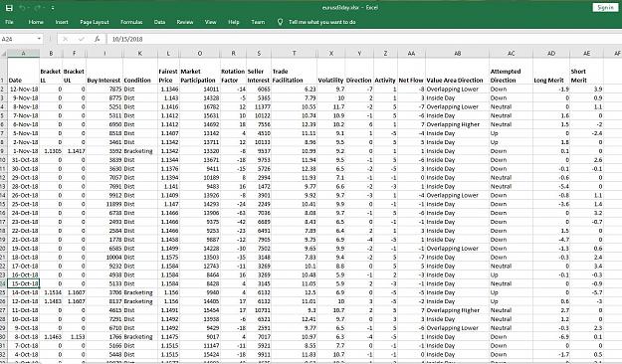Open the File menu
The image size is (622, 364).
pyautogui.click(x=9, y=22)
